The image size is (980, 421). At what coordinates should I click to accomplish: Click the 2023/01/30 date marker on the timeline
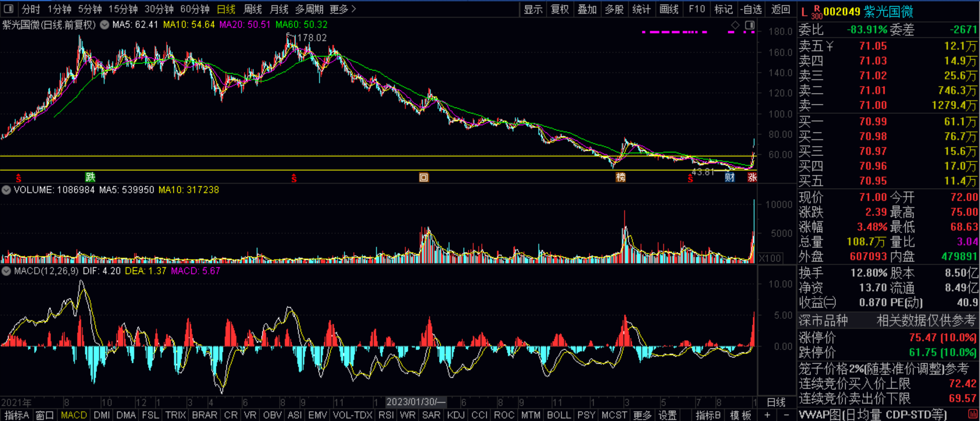[x=416, y=402]
